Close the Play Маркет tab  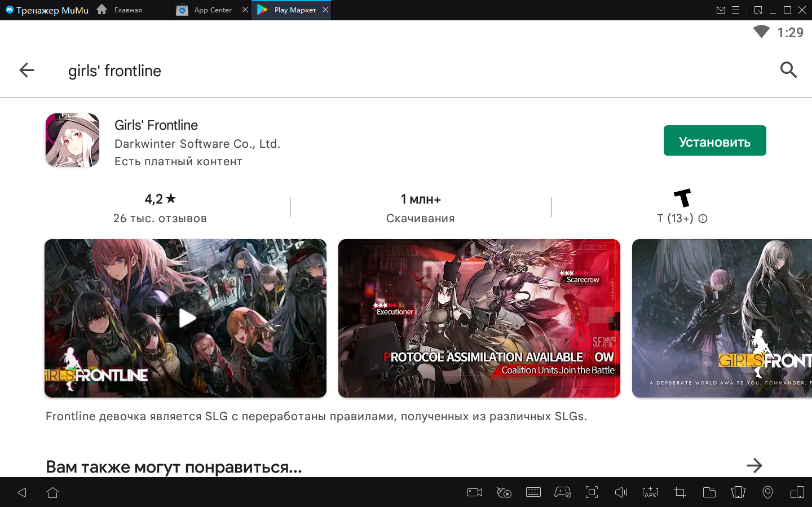pos(325,10)
